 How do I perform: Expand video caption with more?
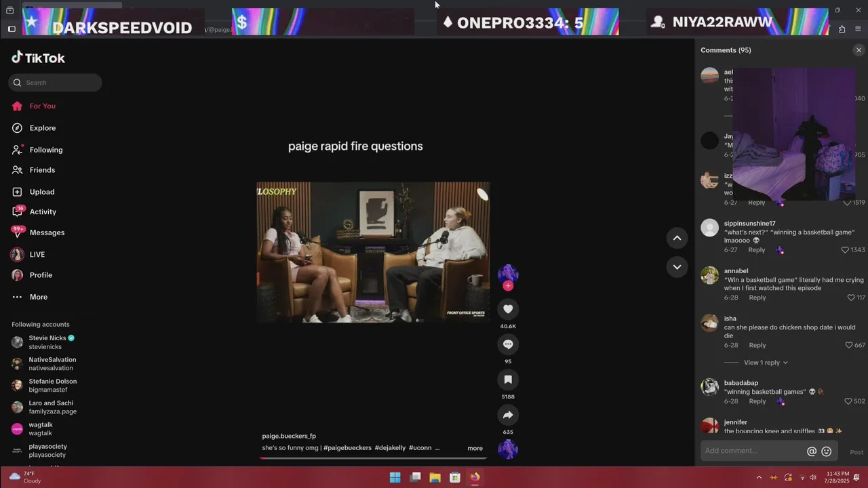coord(475,448)
